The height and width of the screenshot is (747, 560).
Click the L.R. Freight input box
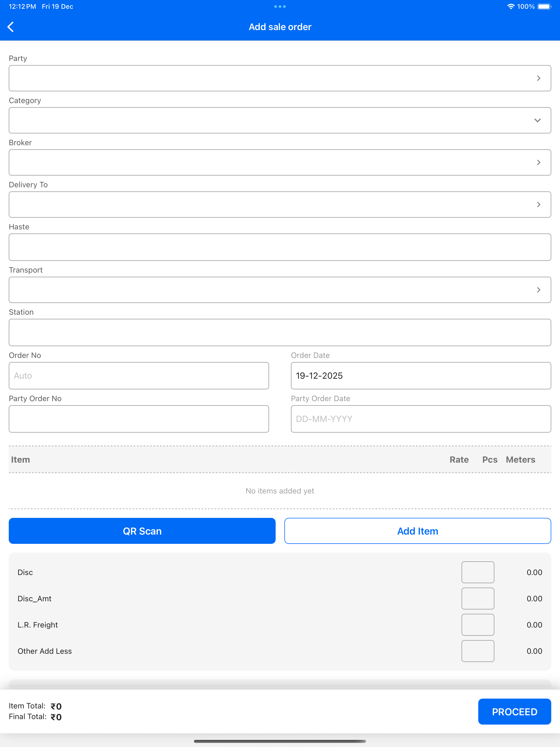(478, 625)
